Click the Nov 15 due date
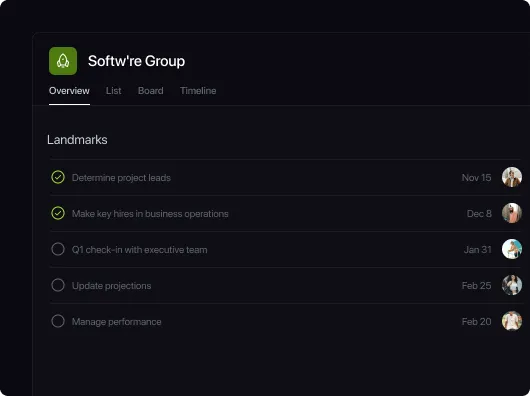 pos(476,178)
